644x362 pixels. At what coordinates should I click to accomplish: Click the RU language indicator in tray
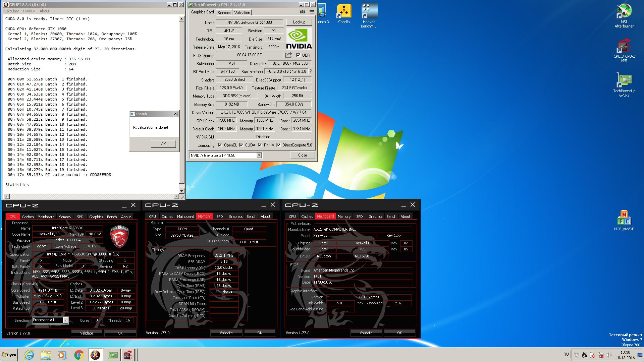click(x=566, y=354)
